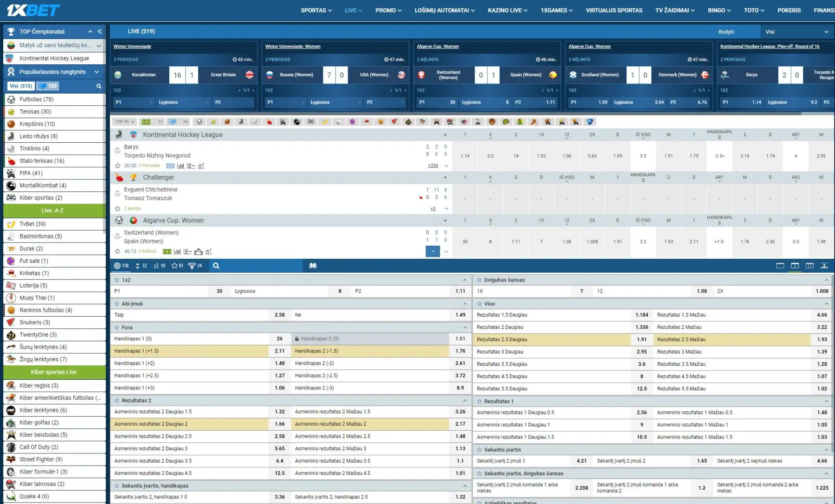Open TOP 50 dropdown

pyautogui.click(x=124, y=122)
